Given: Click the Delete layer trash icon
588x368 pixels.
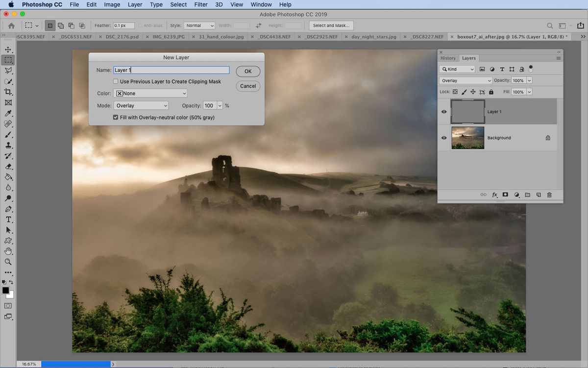Looking at the screenshot, I should 549,195.
